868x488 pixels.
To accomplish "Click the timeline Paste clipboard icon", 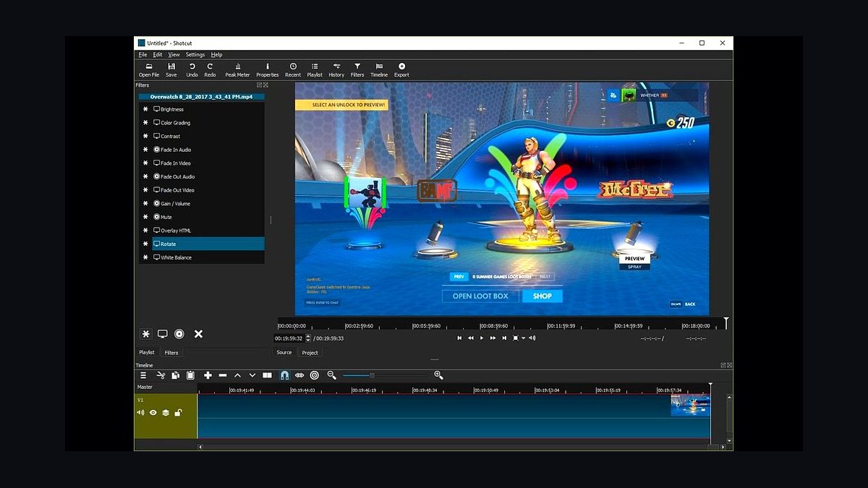I will pos(190,375).
